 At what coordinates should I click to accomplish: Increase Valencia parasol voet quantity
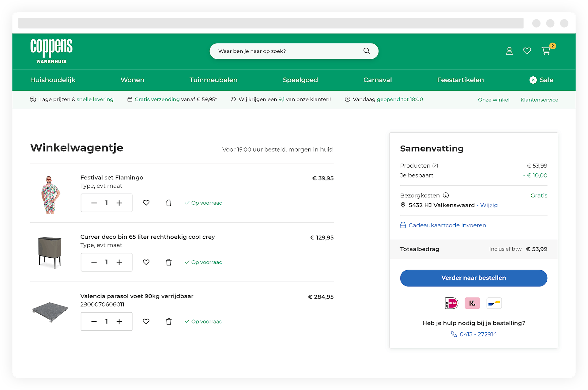point(119,321)
